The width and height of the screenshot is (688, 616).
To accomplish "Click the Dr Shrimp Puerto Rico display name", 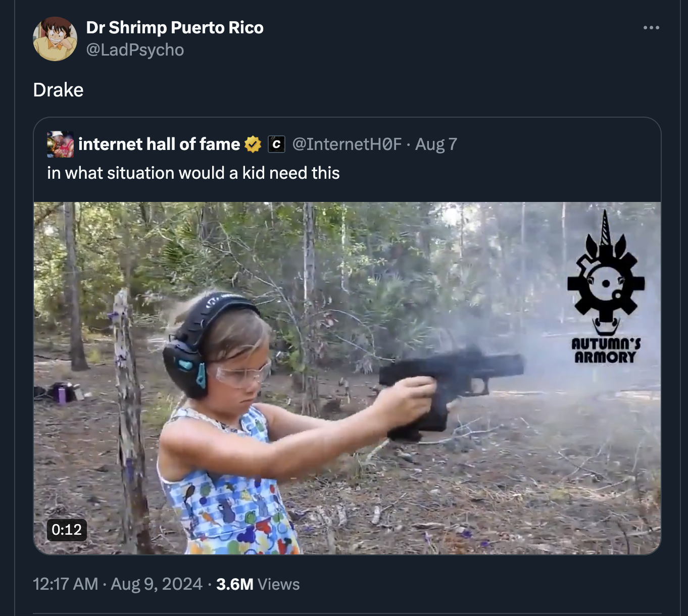I will click(174, 27).
